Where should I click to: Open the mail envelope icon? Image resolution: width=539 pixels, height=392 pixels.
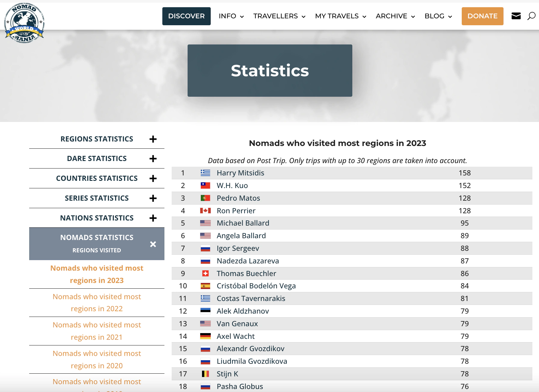[x=516, y=16]
